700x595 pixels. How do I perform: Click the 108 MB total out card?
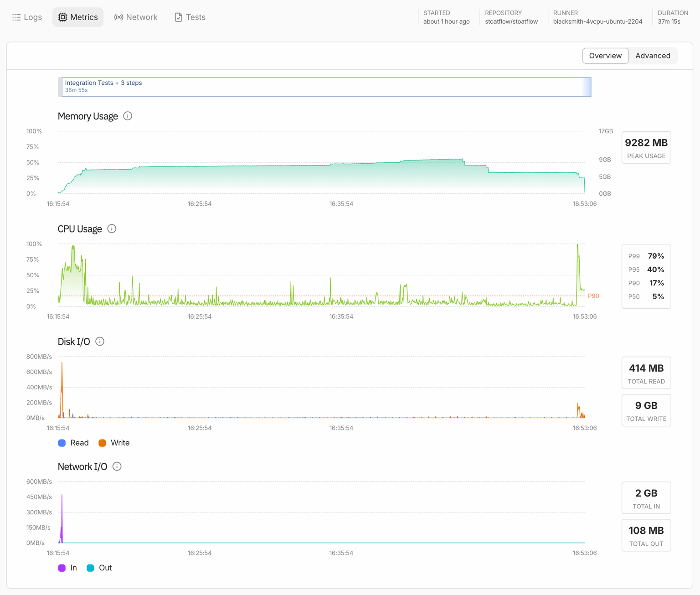pos(646,535)
